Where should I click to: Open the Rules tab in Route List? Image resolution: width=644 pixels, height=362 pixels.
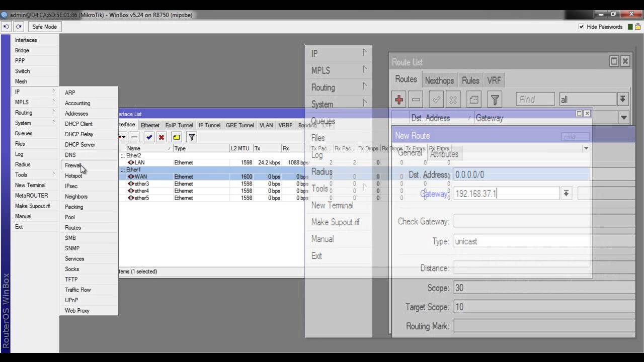point(470,80)
